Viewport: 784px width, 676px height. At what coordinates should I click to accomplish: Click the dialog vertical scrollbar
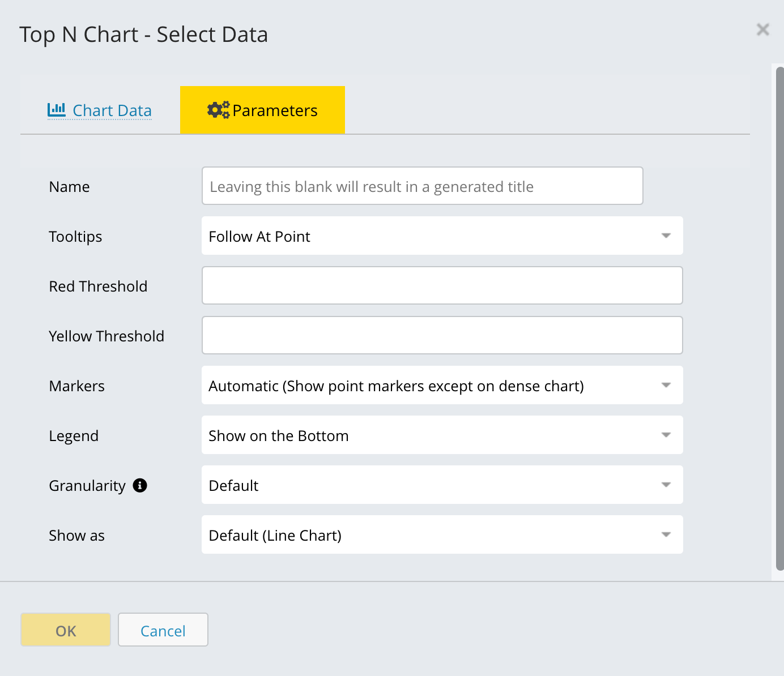[779, 319]
